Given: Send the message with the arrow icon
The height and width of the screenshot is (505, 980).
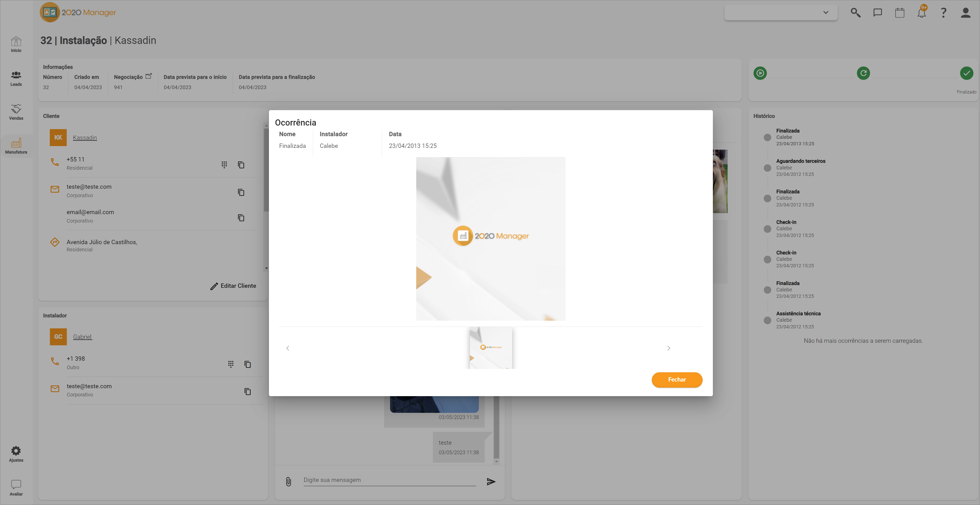Looking at the screenshot, I should click(x=491, y=481).
